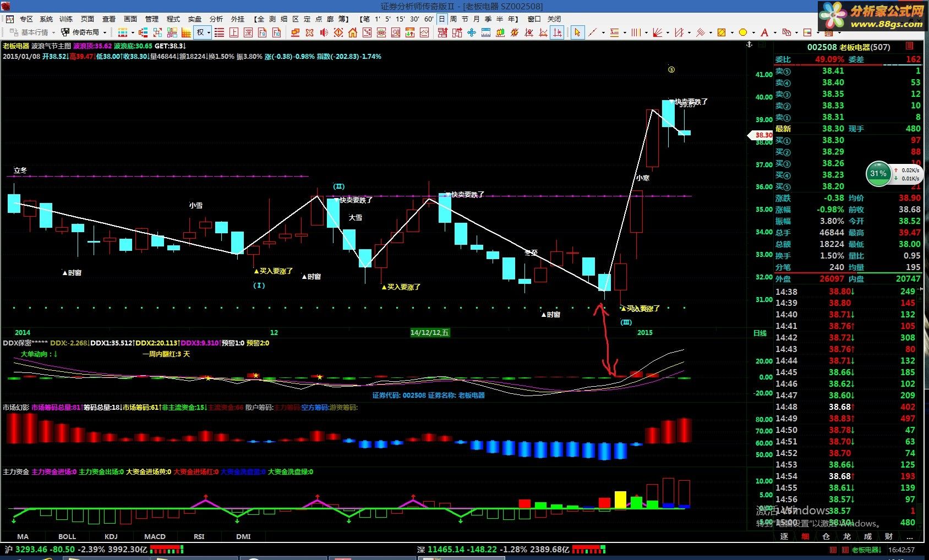Switch to 5-minute period
The height and width of the screenshot is (560, 929).
click(388, 19)
